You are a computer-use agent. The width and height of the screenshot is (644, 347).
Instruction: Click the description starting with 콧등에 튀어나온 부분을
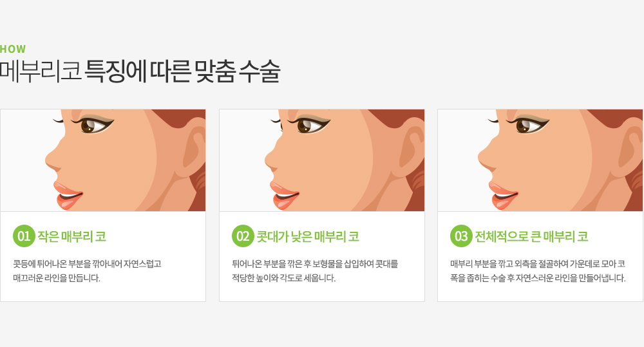coord(87,271)
